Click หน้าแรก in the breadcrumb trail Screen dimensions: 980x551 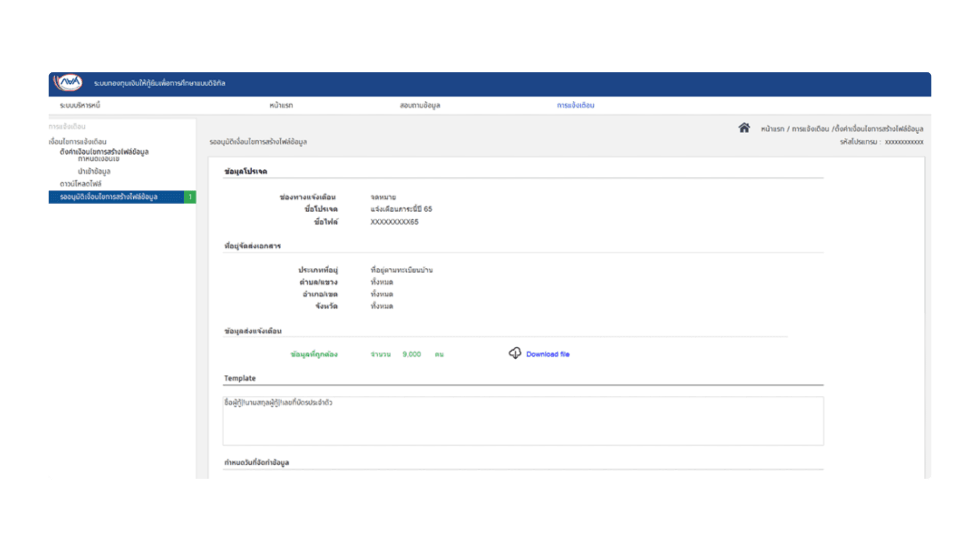[x=772, y=129]
